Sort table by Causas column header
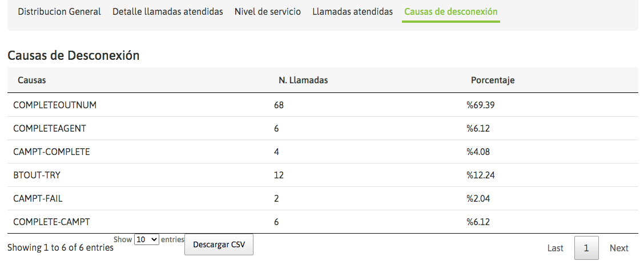The image size is (644, 261). pos(32,80)
